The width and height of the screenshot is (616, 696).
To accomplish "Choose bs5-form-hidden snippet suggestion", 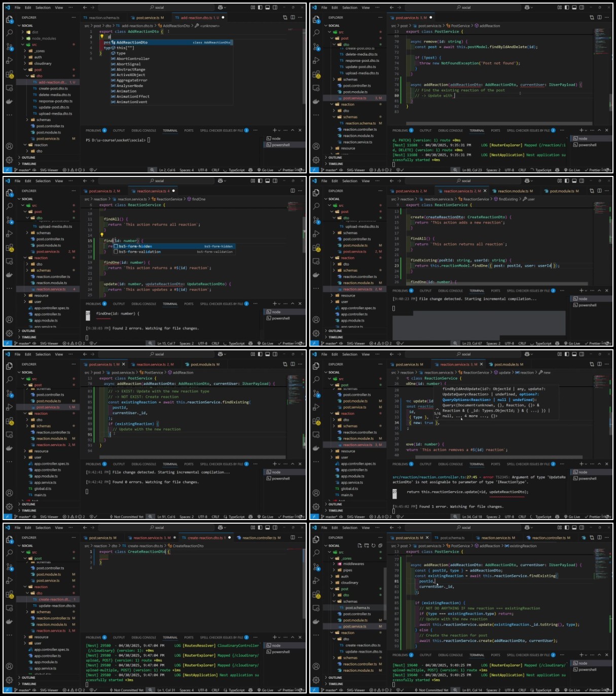I will 173,246.
